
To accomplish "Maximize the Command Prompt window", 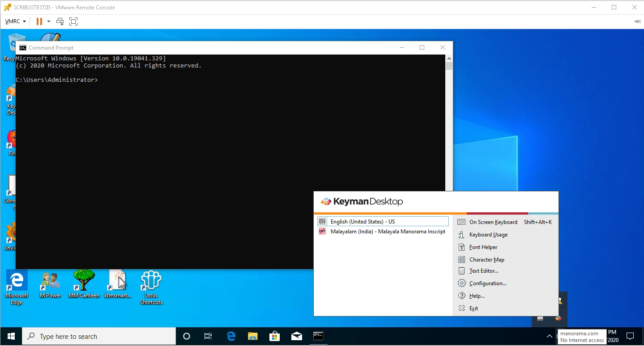I will [x=422, y=47].
